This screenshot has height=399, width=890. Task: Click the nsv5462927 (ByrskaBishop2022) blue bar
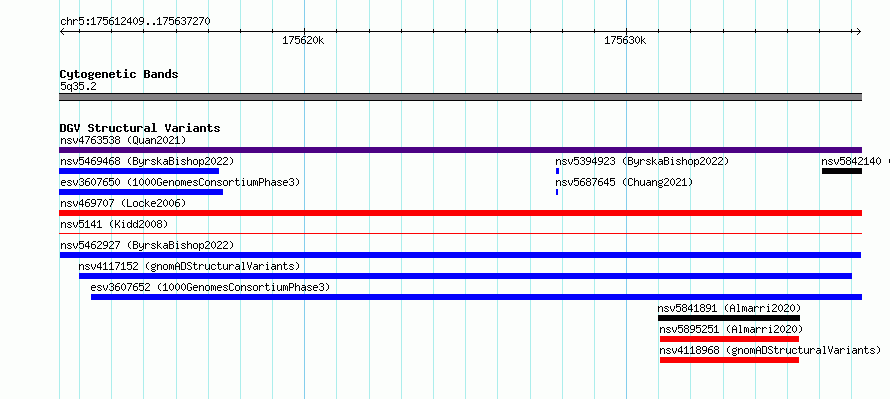click(x=460, y=255)
